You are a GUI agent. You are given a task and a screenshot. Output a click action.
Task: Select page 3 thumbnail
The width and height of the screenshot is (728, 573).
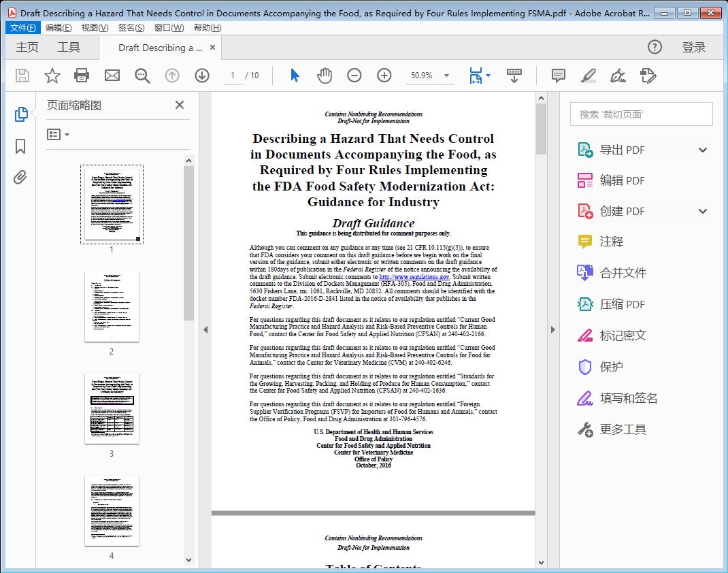tap(112, 408)
